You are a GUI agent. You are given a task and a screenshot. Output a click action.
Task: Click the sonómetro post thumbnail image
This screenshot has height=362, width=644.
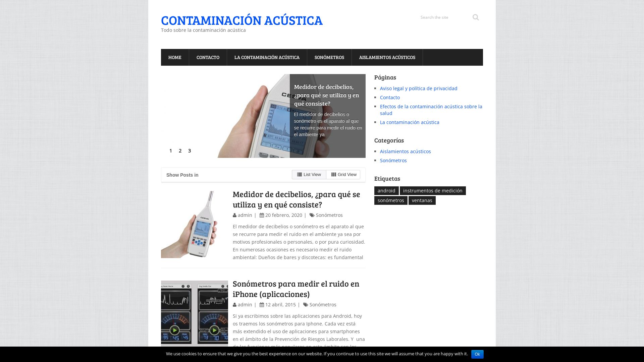(x=194, y=224)
